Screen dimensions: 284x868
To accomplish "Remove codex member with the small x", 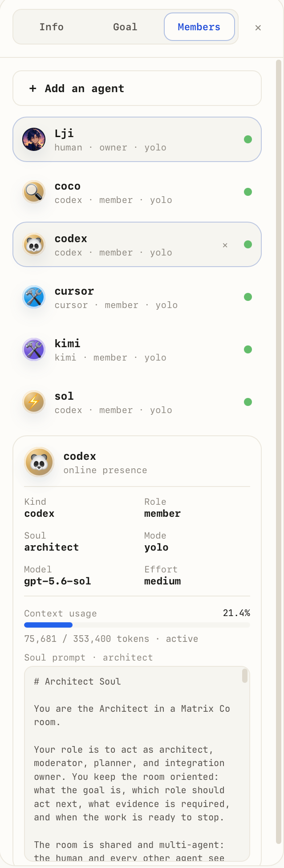I will (225, 245).
